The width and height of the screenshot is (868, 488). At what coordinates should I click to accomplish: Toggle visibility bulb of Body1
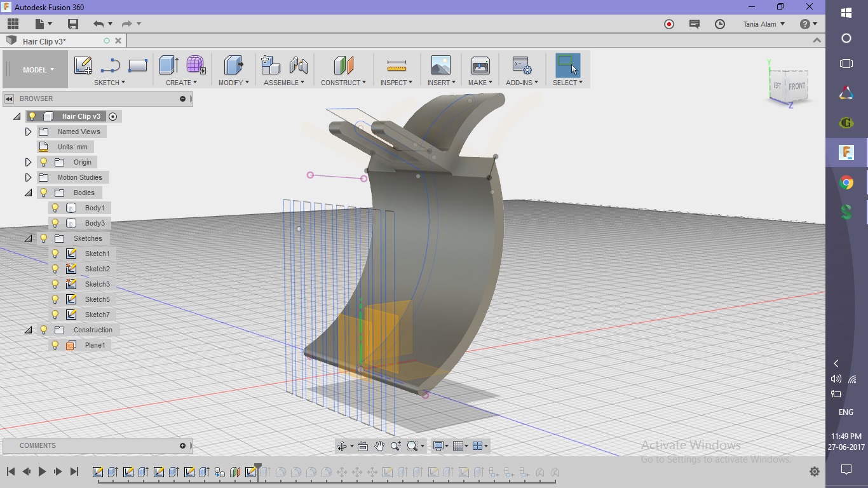[55, 208]
